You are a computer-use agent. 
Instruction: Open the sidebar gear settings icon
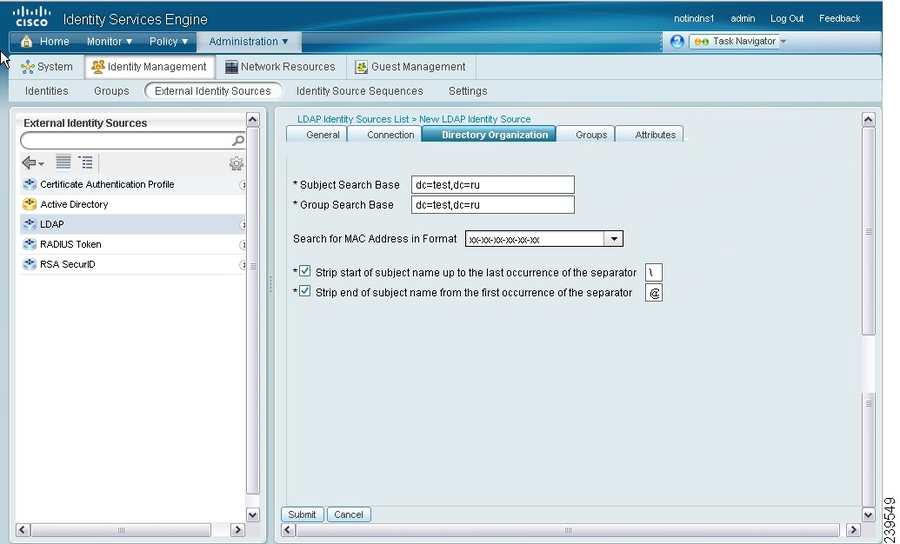pyautogui.click(x=236, y=163)
